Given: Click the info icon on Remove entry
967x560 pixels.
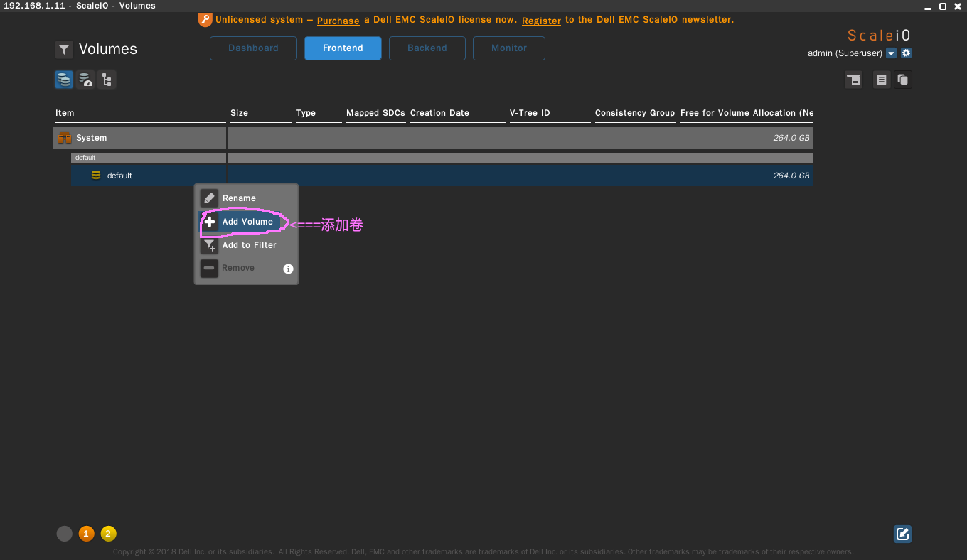Looking at the screenshot, I should coord(288,269).
